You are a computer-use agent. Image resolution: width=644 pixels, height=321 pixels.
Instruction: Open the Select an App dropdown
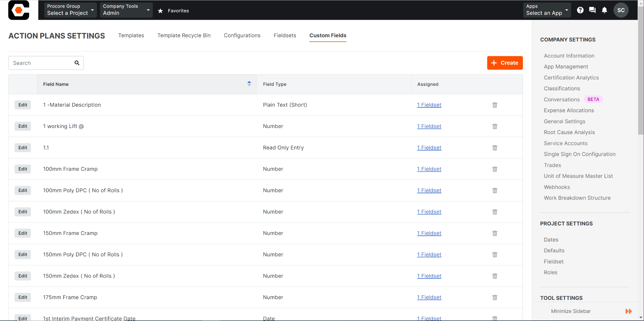[547, 10]
